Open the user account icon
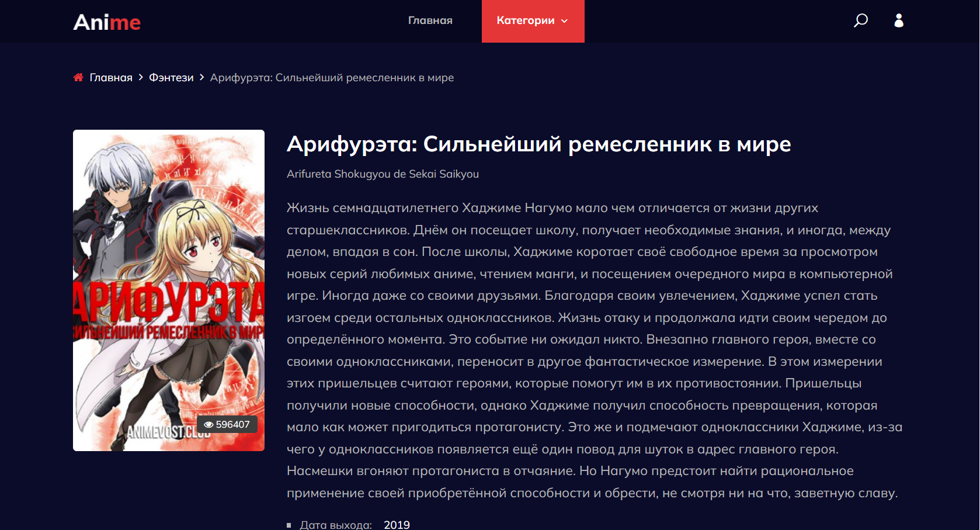 tap(899, 20)
